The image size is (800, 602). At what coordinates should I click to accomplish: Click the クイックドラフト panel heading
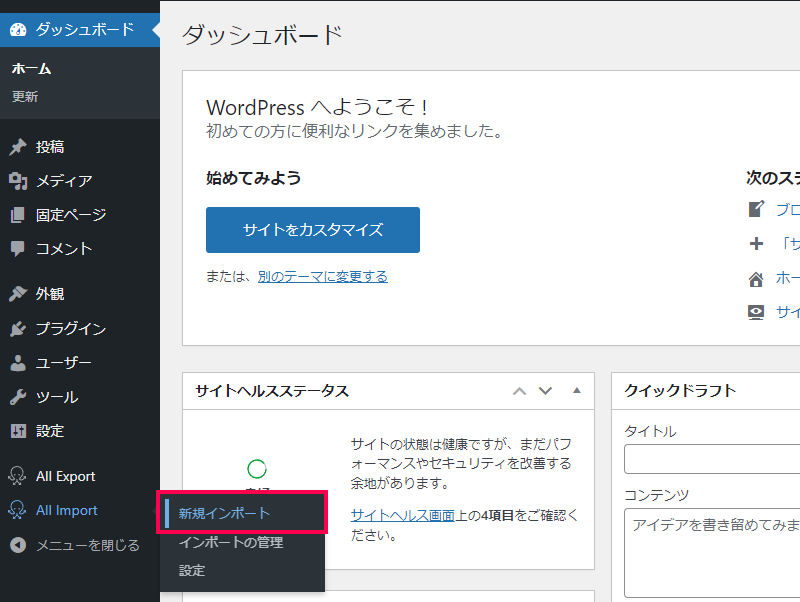(x=680, y=391)
